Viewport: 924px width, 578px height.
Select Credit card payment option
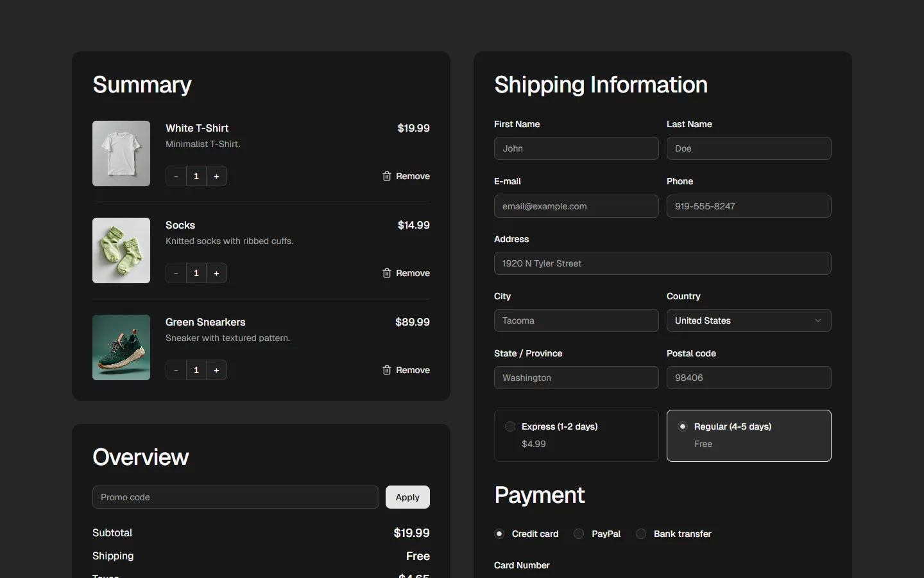click(499, 534)
